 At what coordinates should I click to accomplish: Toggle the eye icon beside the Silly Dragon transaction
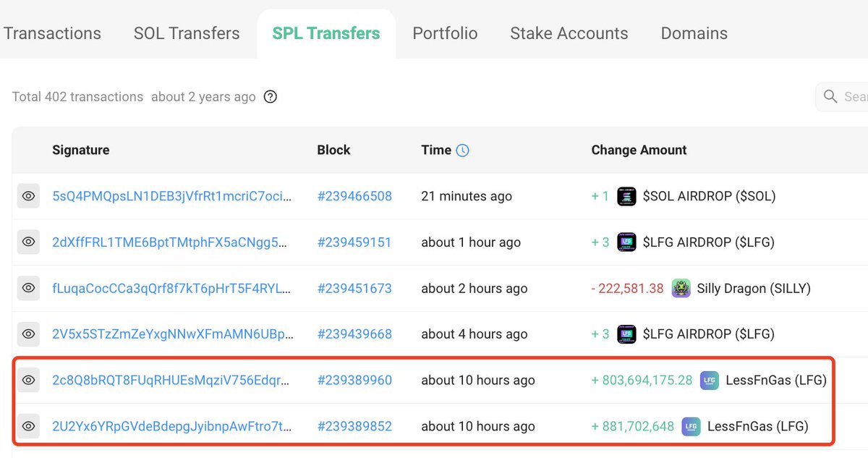(28, 288)
